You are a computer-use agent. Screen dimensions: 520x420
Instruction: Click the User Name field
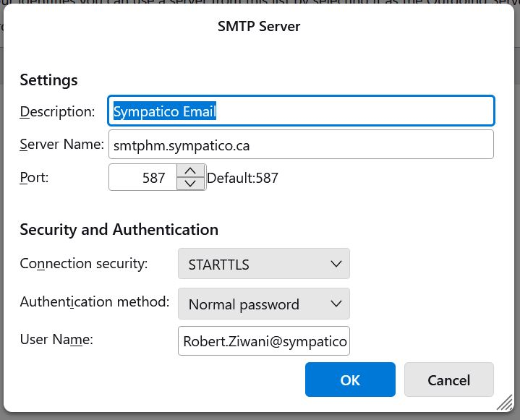(x=264, y=340)
